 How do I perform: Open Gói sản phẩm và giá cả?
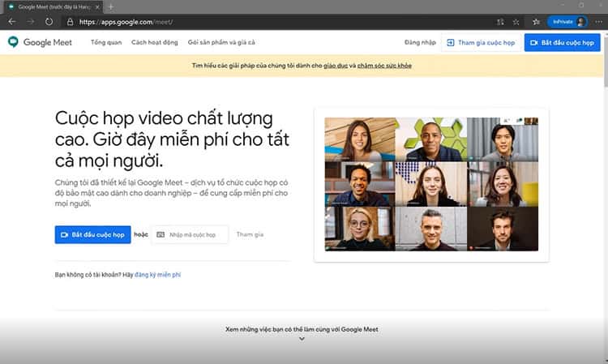[x=221, y=42]
